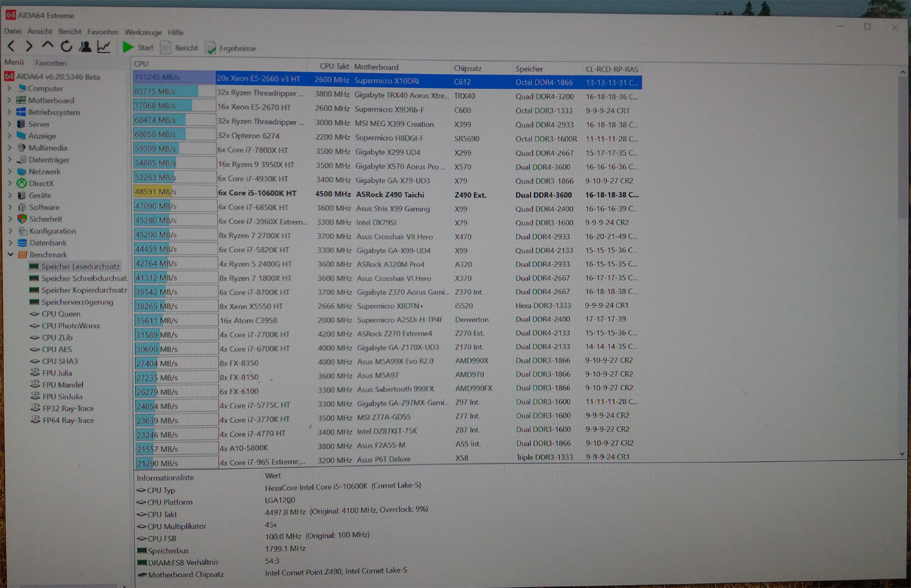Expand the Datenträger tree node

coord(9,160)
